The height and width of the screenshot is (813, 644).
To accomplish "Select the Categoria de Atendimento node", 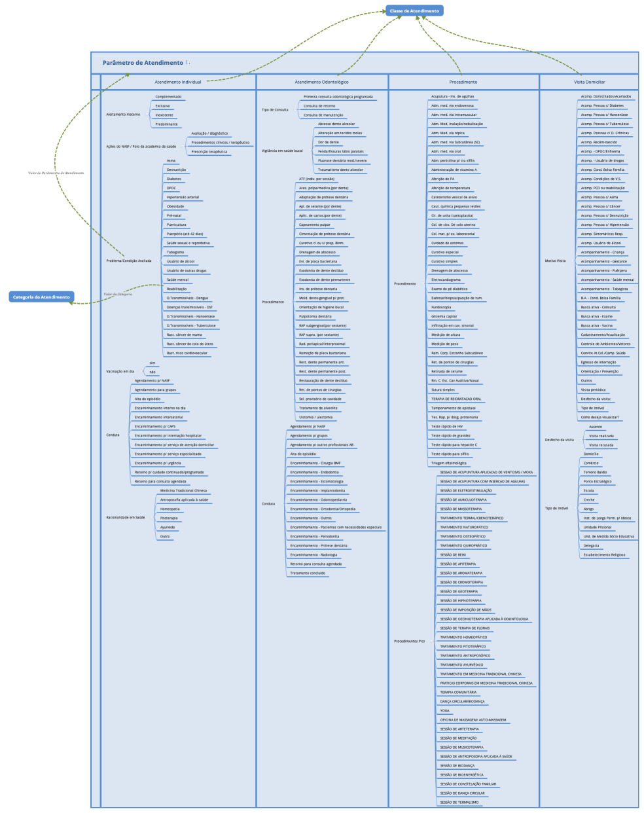I will 42,297.
